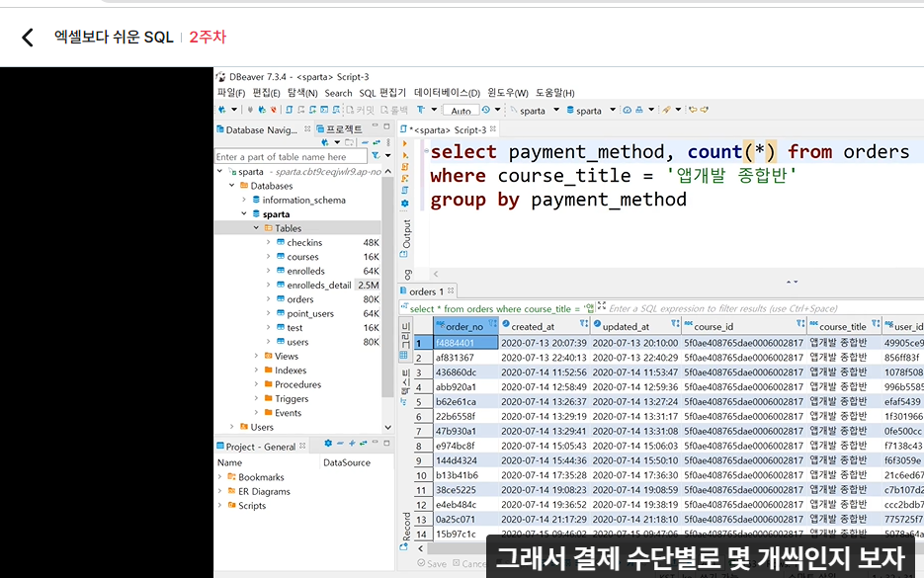Click the link with editor arrows icon

pyautogui.click(x=377, y=142)
